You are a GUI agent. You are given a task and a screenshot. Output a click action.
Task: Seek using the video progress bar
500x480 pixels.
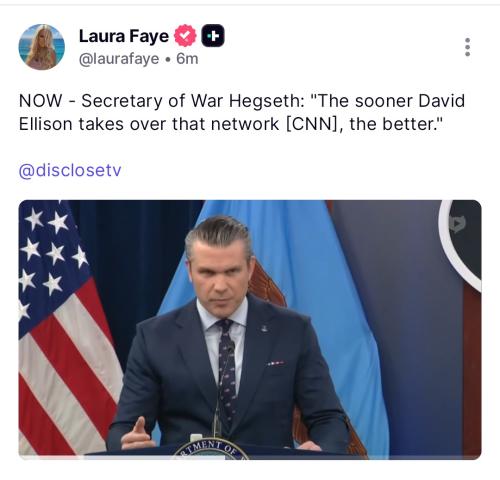(x=250, y=458)
